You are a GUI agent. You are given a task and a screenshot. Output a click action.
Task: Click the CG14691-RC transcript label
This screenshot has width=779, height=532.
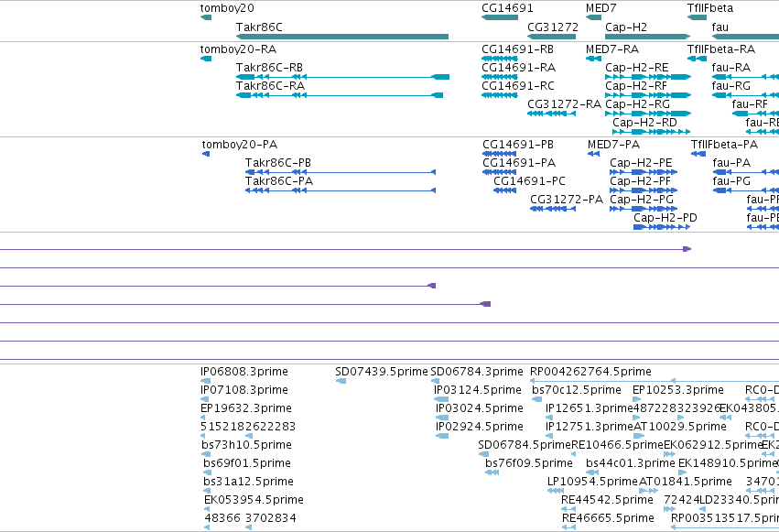pyautogui.click(x=518, y=86)
